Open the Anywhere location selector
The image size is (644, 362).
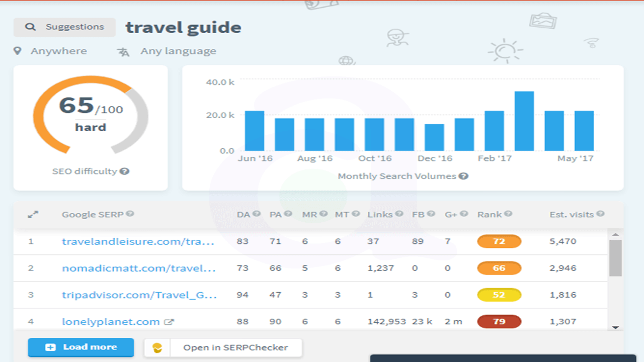point(51,51)
